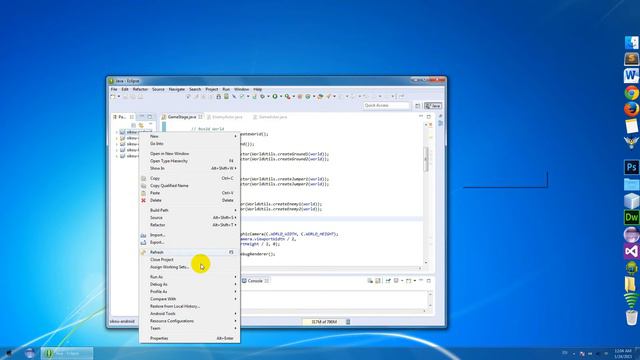Screen dimensions: 640x360
Task: Open the File menu in Eclipse
Action: pos(114,89)
